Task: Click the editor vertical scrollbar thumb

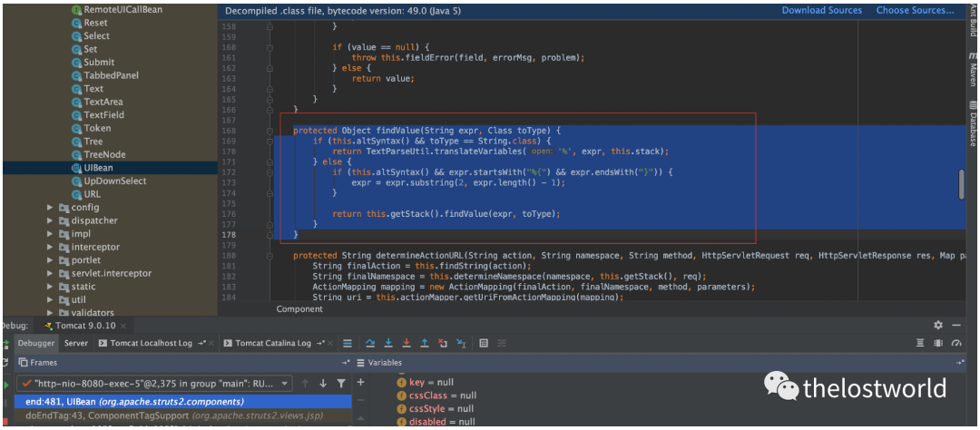Action: [x=961, y=184]
